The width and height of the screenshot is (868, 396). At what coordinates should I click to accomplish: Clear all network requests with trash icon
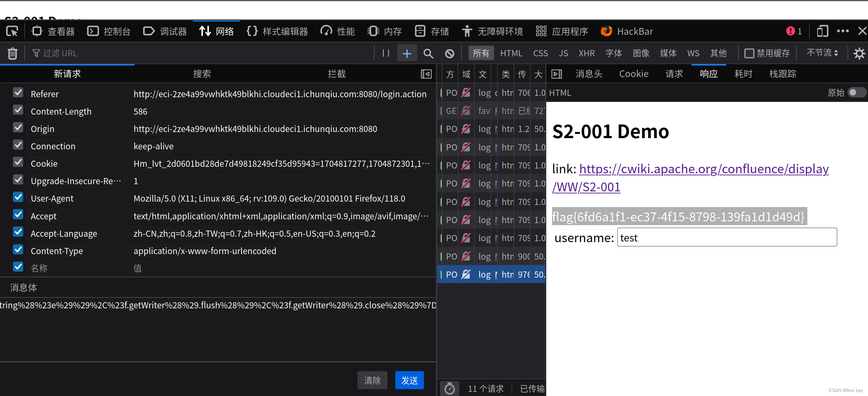12,53
